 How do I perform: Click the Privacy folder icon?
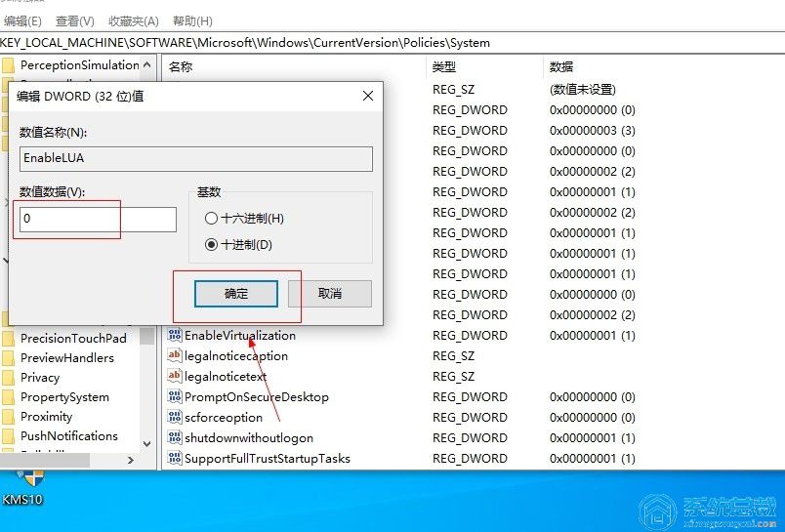[8, 378]
